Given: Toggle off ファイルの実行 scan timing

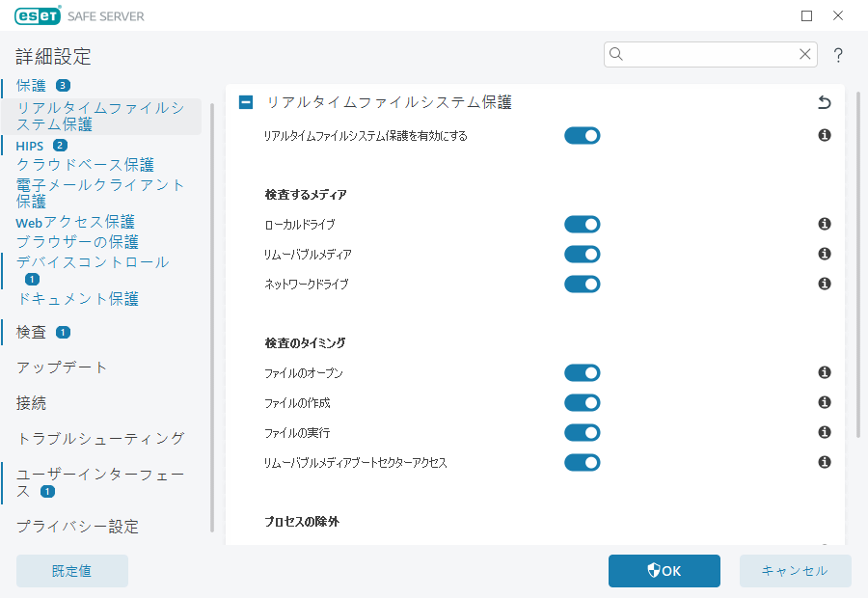Looking at the screenshot, I should tap(583, 432).
